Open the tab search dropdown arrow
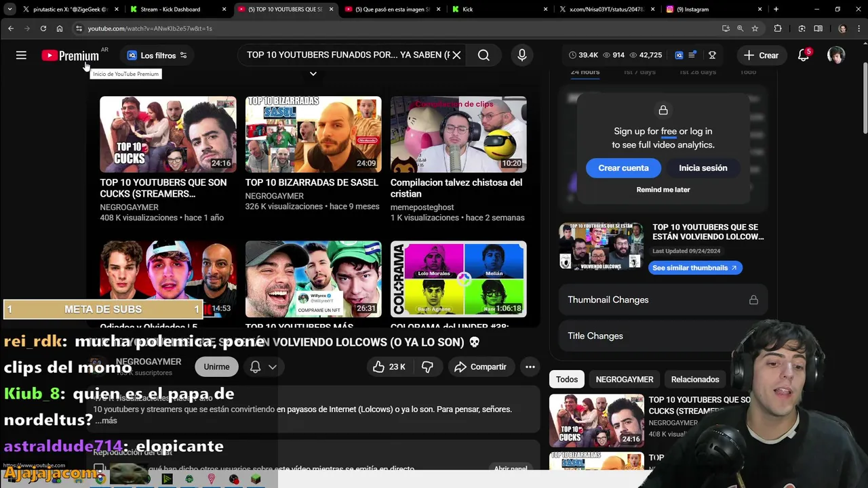This screenshot has height=488, width=868. [x=9, y=9]
